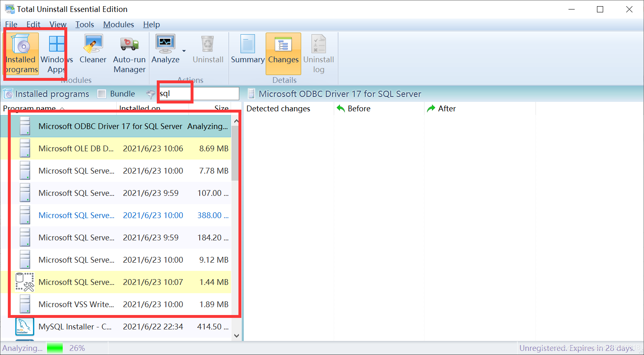Image resolution: width=644 pixels, height=355 pixels.
Task: Click the date 2021/6/22 22:34
Action: tap(153, 327)
